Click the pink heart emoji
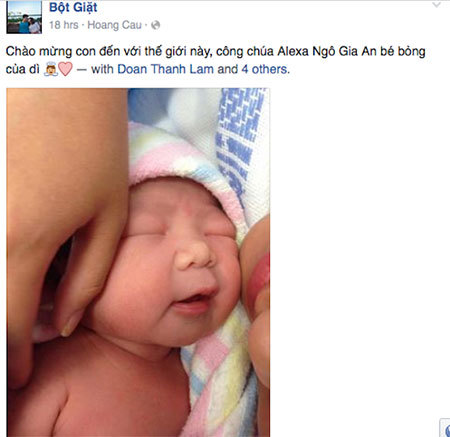Screen dimensions: 450x437 click(x=65, y=69)
